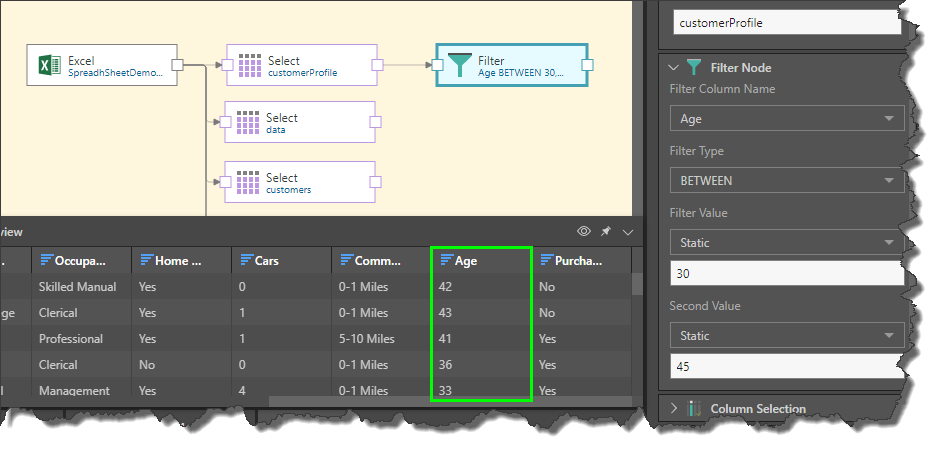This screenshot has height=451, width=942.
Task: Click the customerProfile text field
Action: 787,23
